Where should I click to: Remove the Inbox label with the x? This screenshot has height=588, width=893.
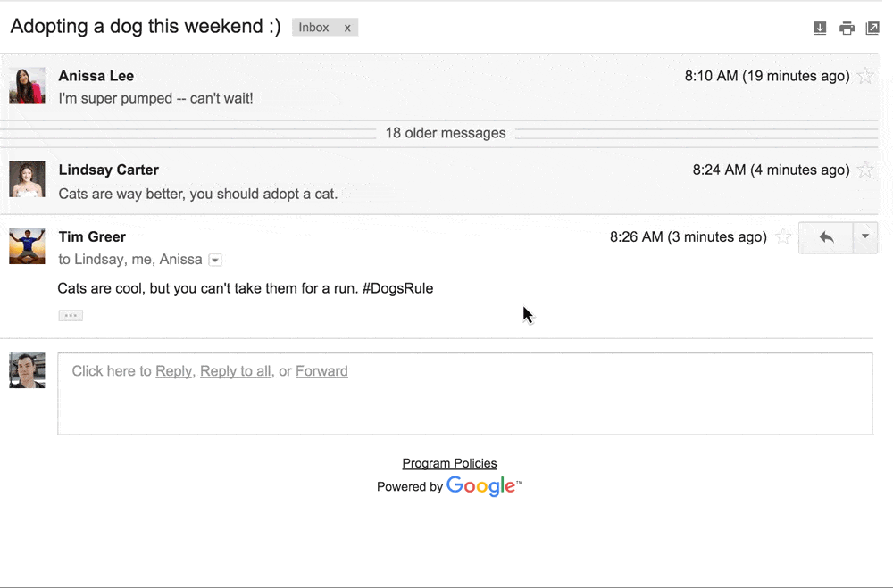348,27
